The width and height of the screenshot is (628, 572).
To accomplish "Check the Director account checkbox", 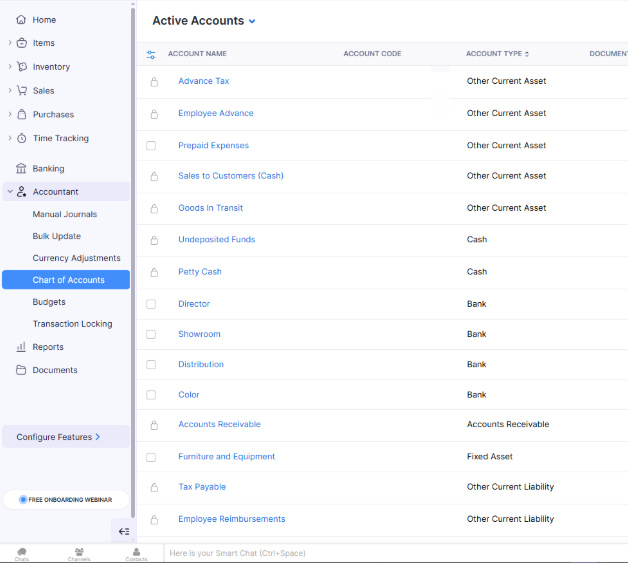I will [x=151, y=304].
